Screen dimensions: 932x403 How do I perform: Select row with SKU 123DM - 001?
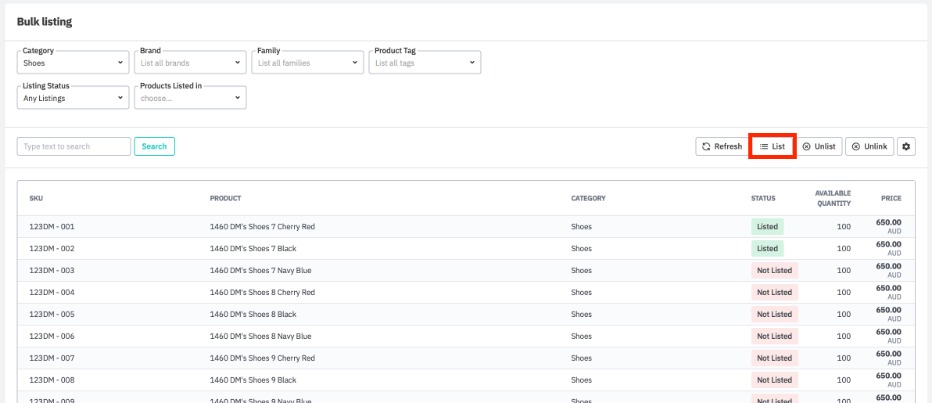52,227
